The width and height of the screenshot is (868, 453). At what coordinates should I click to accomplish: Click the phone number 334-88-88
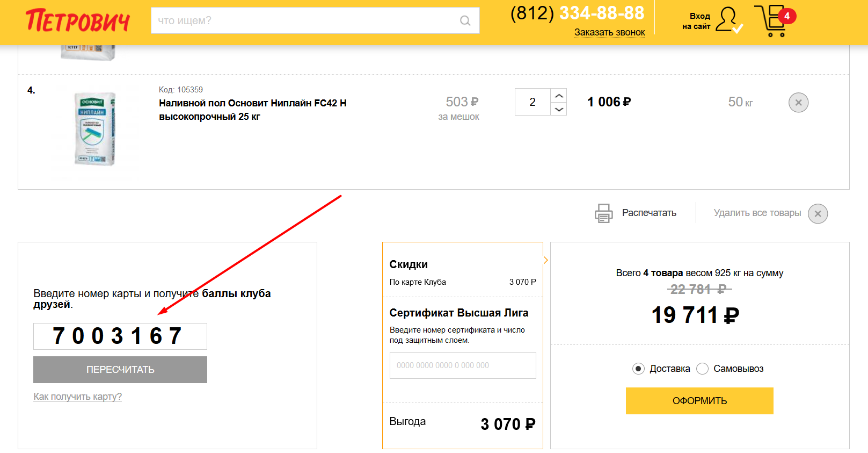pyautogui.click(x=602, y=13)
